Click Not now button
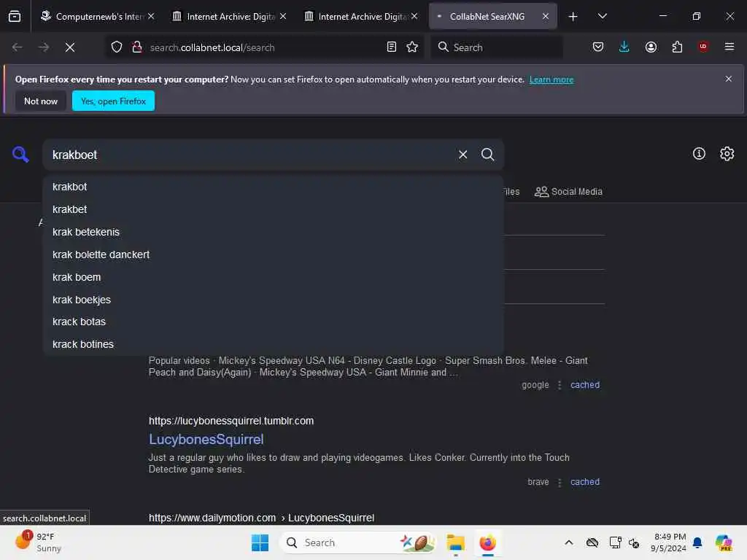Viewport: 747px width, 560px height. coord(41,101)
